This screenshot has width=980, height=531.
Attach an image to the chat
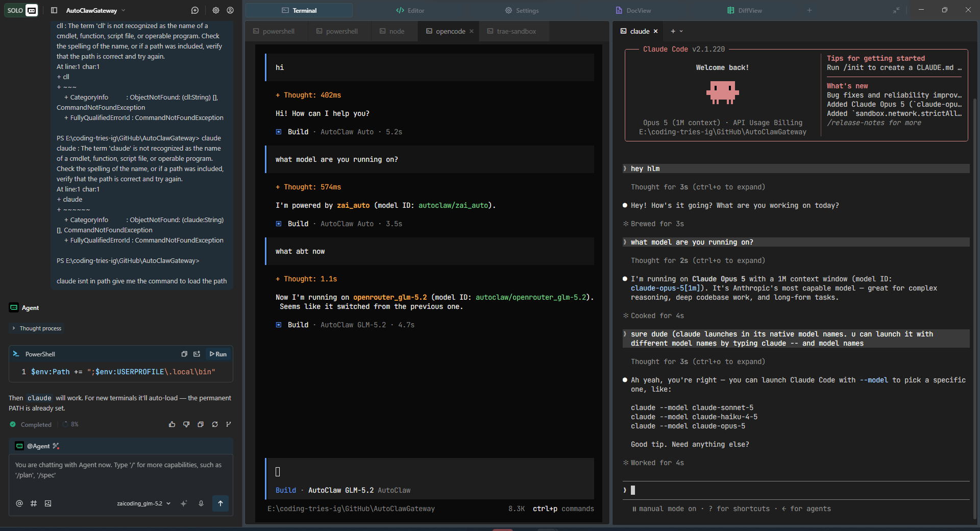click(x=48, y=503)
